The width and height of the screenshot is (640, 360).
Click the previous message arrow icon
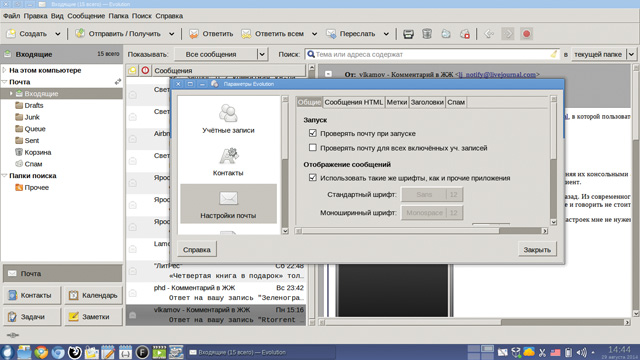pos(489,34)
